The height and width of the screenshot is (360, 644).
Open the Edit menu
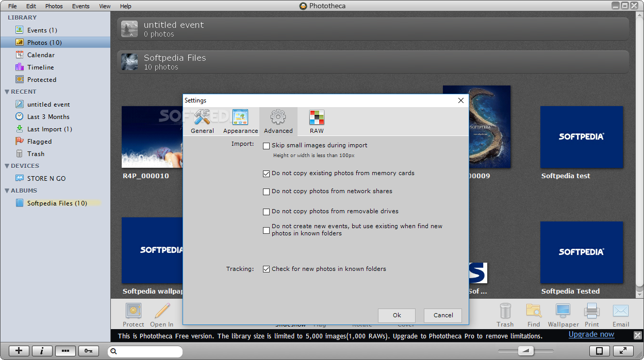[x=31, y=6]
